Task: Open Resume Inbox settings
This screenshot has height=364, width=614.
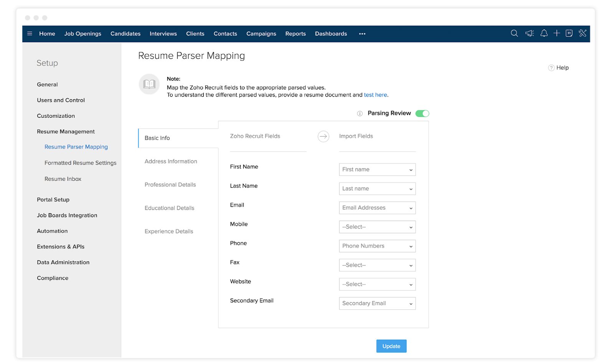Action: click(63, 179)
